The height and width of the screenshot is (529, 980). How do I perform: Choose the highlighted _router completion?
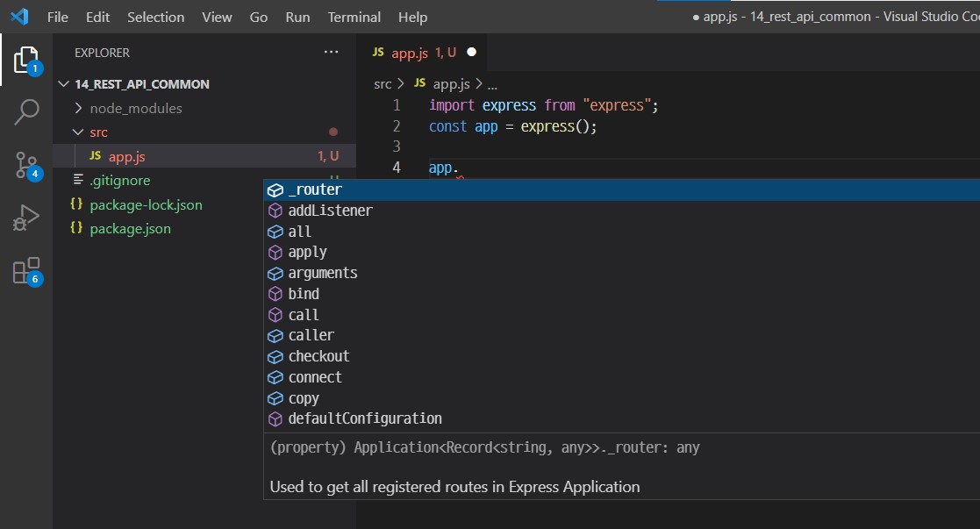point(316,189)
